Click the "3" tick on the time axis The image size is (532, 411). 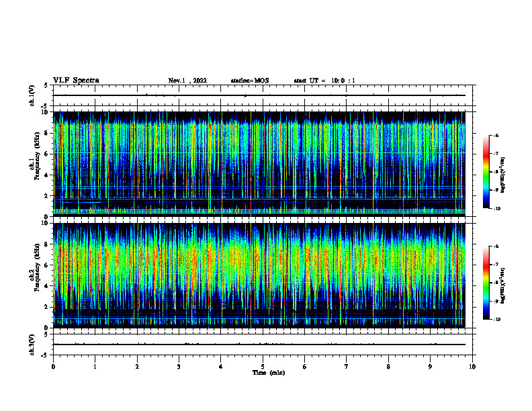(x=179, y=367)
